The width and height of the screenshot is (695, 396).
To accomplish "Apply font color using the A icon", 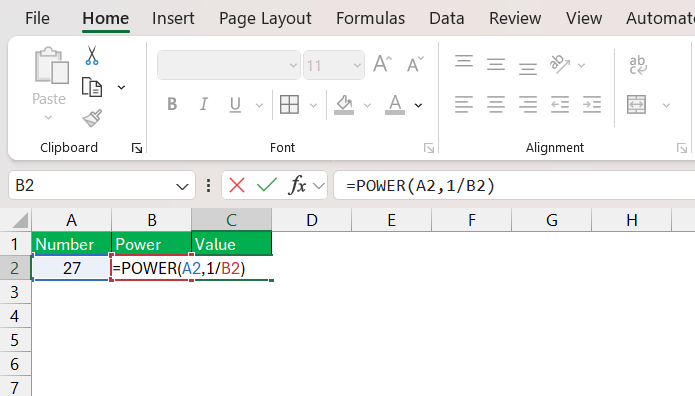I will (395, 105).
